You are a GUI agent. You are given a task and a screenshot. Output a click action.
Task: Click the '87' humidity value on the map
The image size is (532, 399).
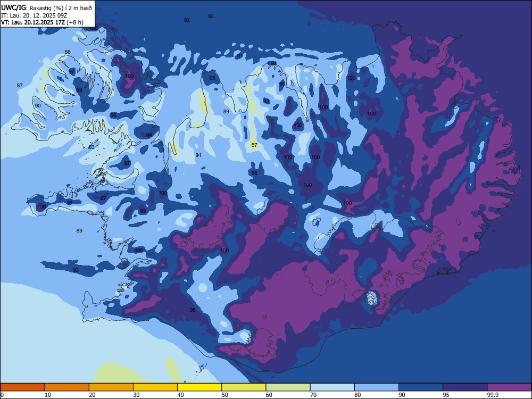(x=20, y=85)
